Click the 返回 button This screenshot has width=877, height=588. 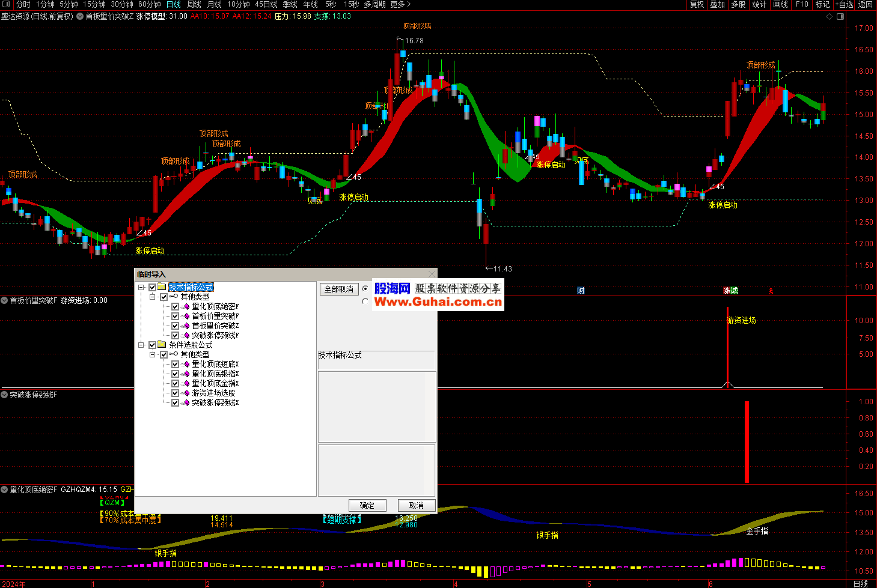pos(866,4)
